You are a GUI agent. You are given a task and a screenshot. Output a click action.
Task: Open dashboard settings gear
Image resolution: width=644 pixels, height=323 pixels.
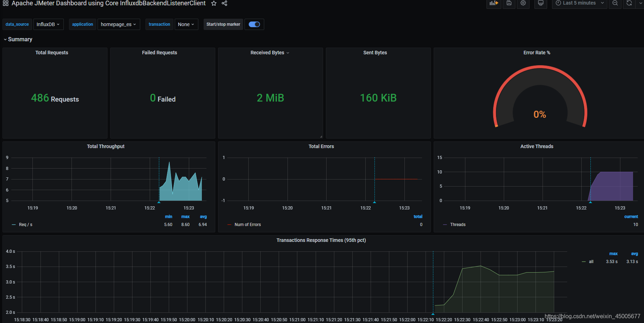coord(523,3)
